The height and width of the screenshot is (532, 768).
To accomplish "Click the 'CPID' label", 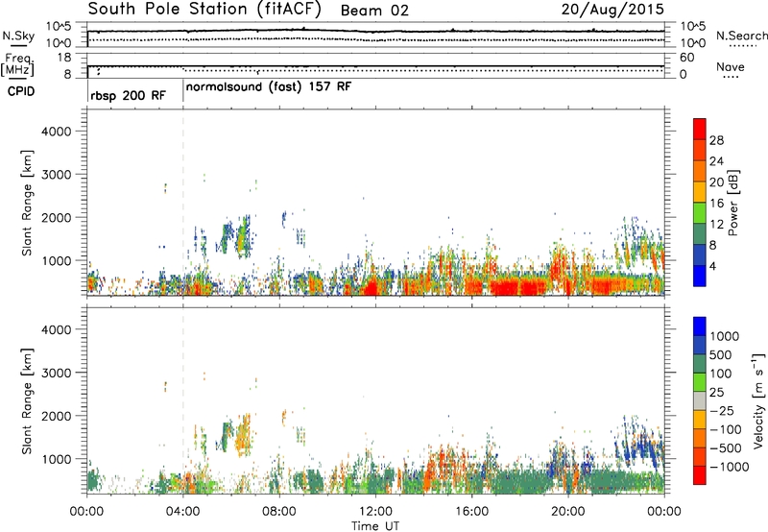I will tap(21, 91).
